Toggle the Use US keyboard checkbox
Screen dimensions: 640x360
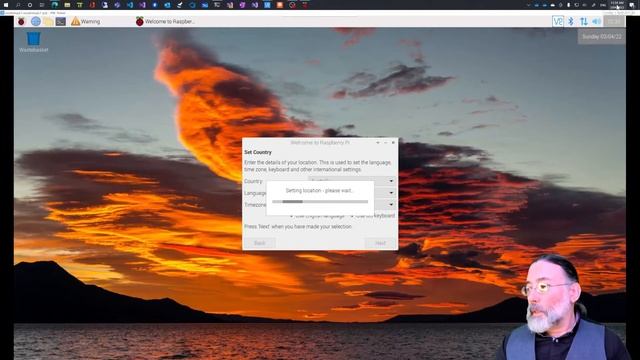coord(352,216)
